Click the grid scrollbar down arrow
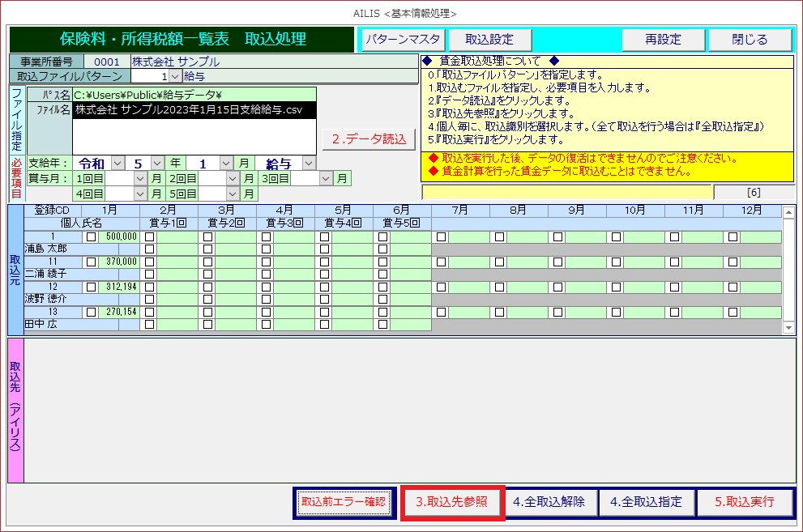Image resolution: width=803 pixels, height=532 pixels. click(x=789, y=327)
